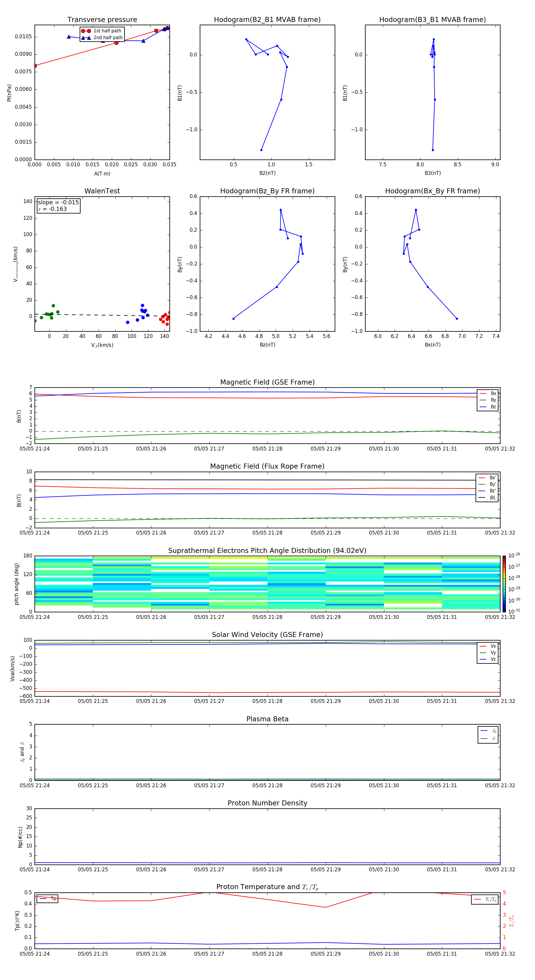Click the 'Pt(nPa)' y-axis label
The height and width of the screenshot is (980, 535).
(9, 92)
